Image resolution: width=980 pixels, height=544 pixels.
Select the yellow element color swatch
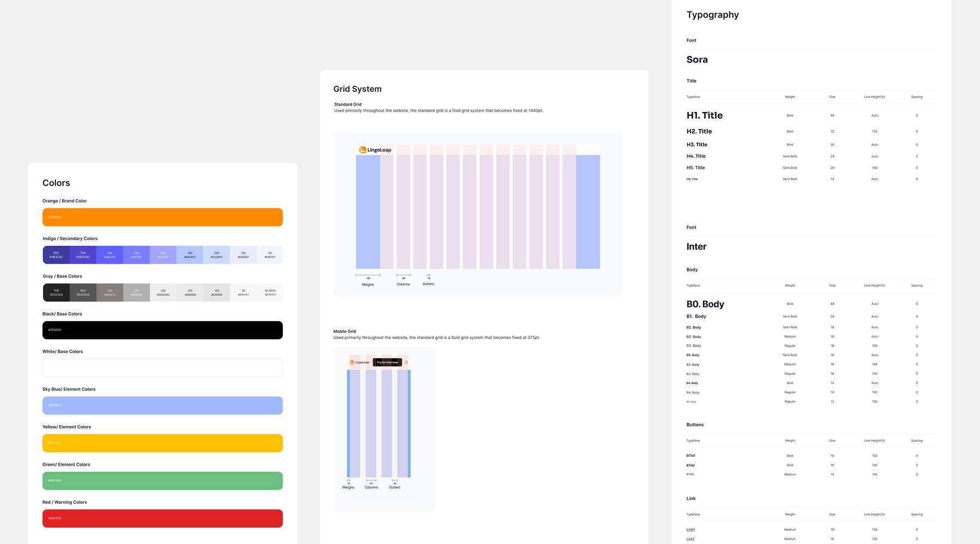coord(162,443)
